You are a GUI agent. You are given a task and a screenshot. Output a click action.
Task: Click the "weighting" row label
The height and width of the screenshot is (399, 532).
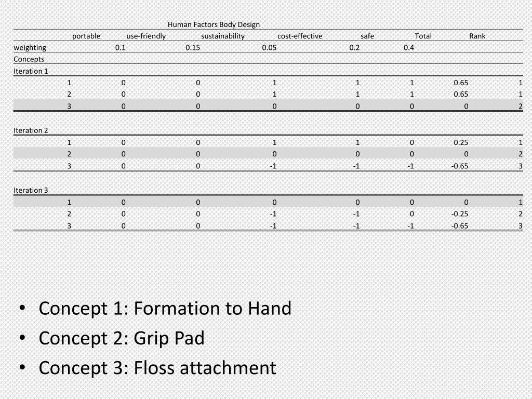30,48
